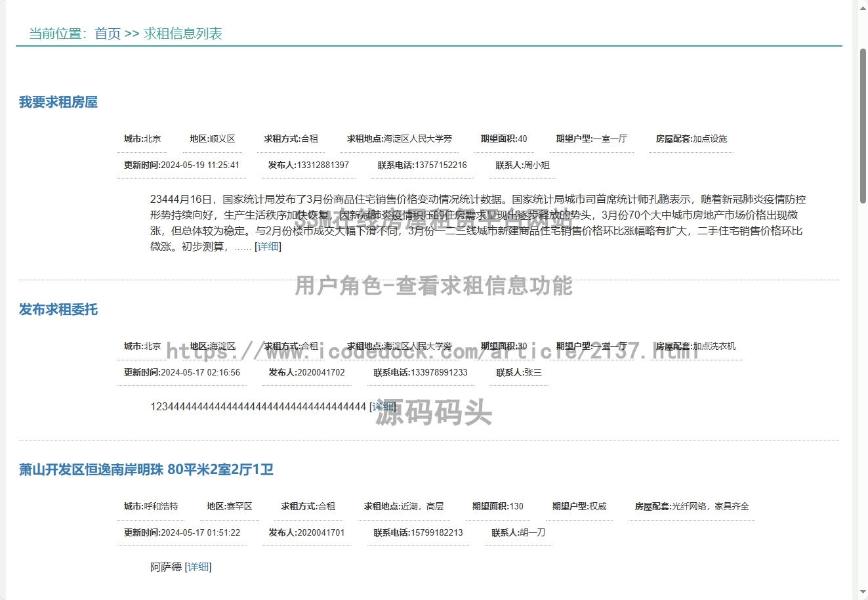Select 联系电话:15799182213 field
Viewport: 868px width, 600px height.
point(418,533)
